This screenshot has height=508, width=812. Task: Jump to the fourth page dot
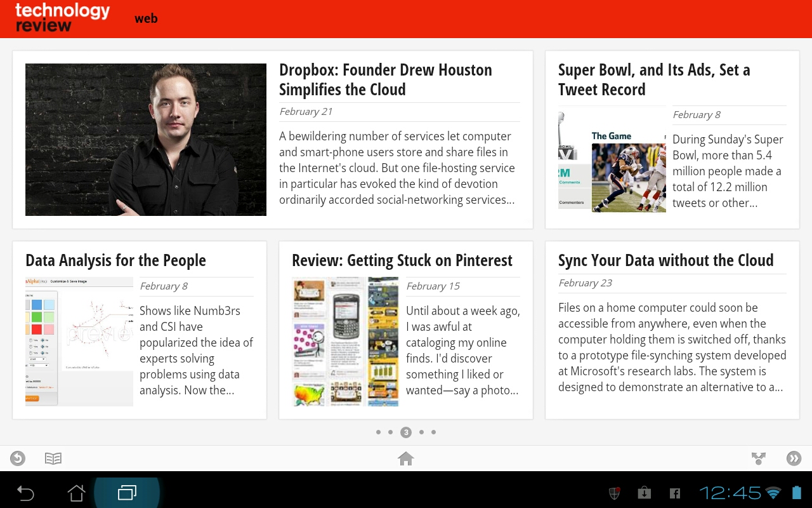(421, 432)
